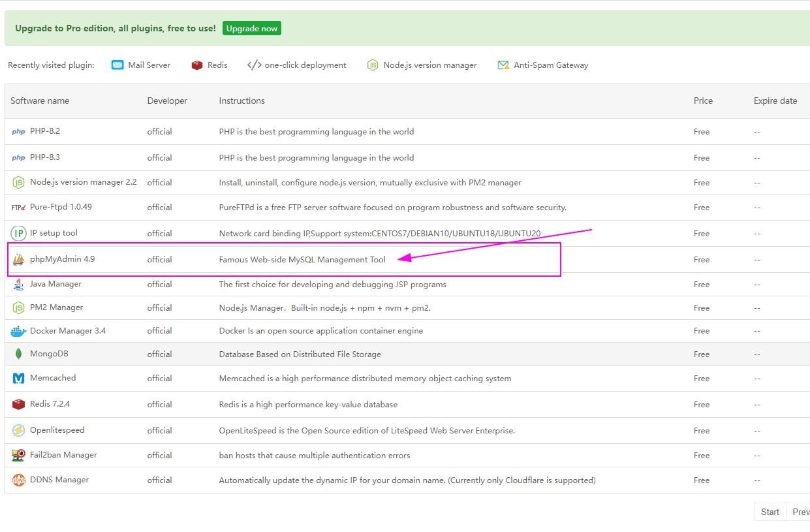810x532 pixels.
Task: Click the Java Manager software name
Action: [x=55, y=284]
